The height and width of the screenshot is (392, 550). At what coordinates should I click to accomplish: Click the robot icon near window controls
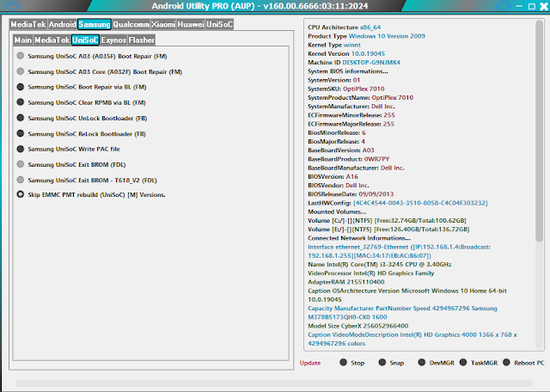[504, 6]
